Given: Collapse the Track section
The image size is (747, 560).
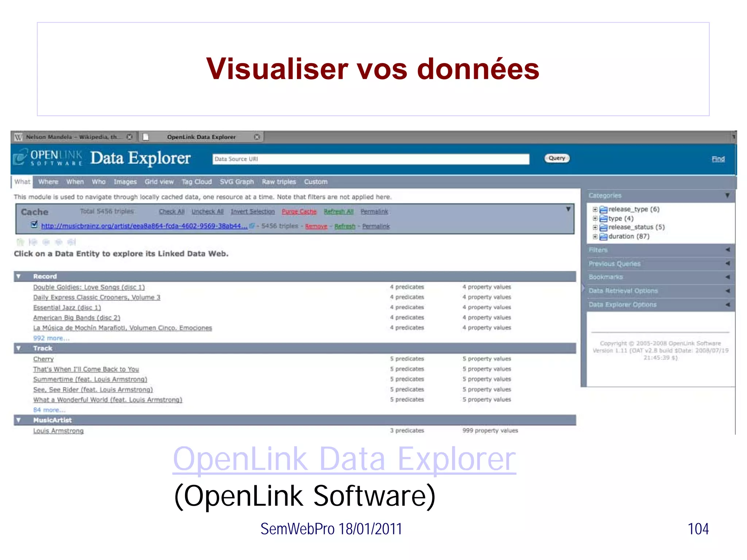Looking at the screenshot, I should tap(18, 348).
